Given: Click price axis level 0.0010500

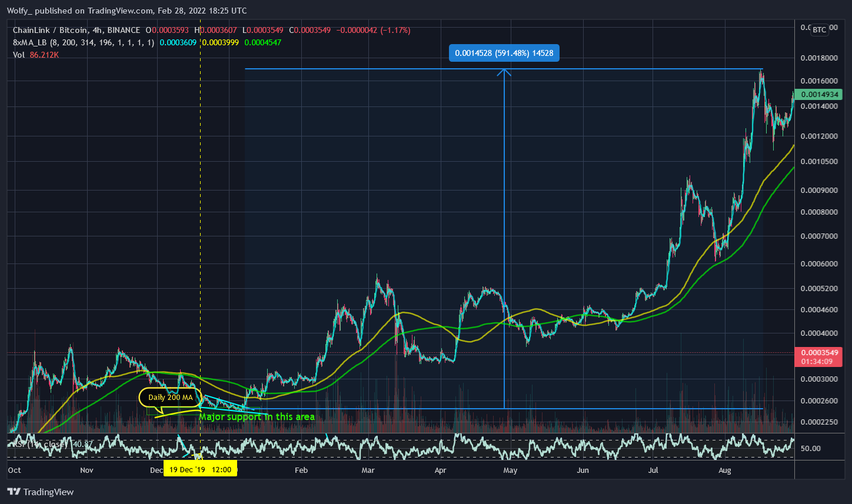Looking at the screenshot, I should click(x=820, y=162).
